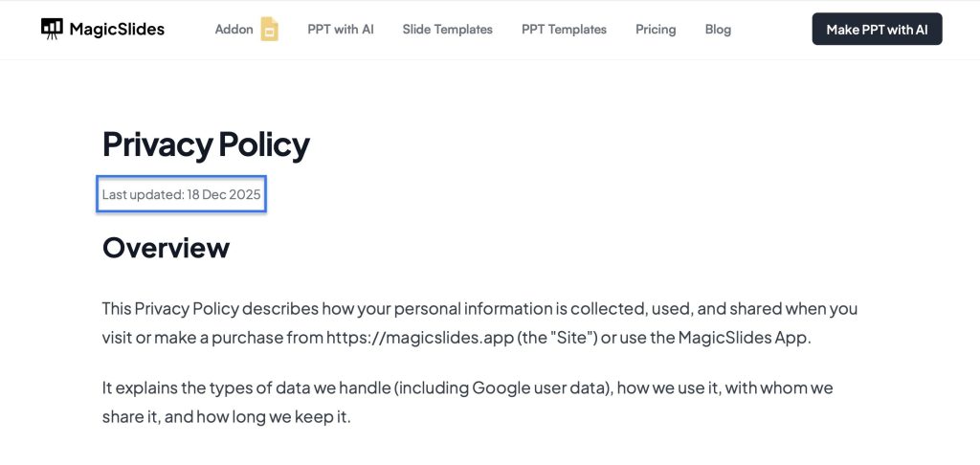Open the MagicSlides brand name home link
Viewport: 980px width, 465px height.
117,30
